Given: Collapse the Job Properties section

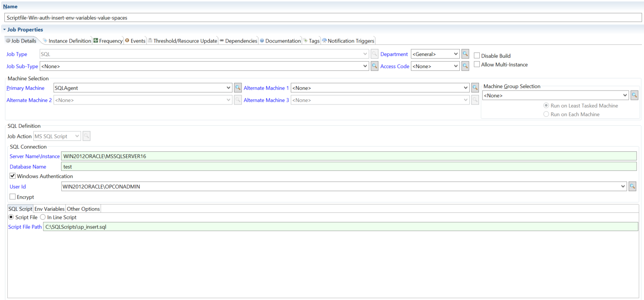Looking at the screenshot, I should 4,29.
